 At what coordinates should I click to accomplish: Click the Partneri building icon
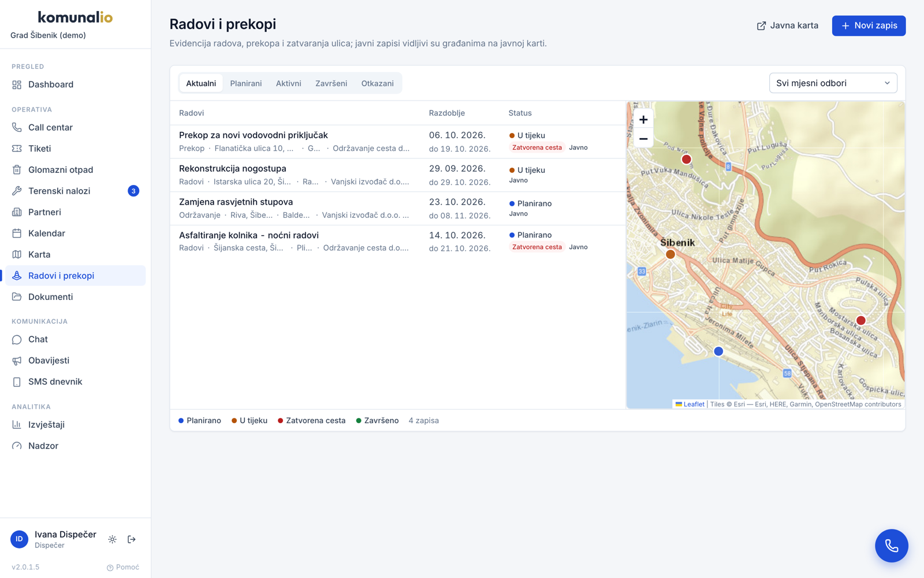pos(17,212)
